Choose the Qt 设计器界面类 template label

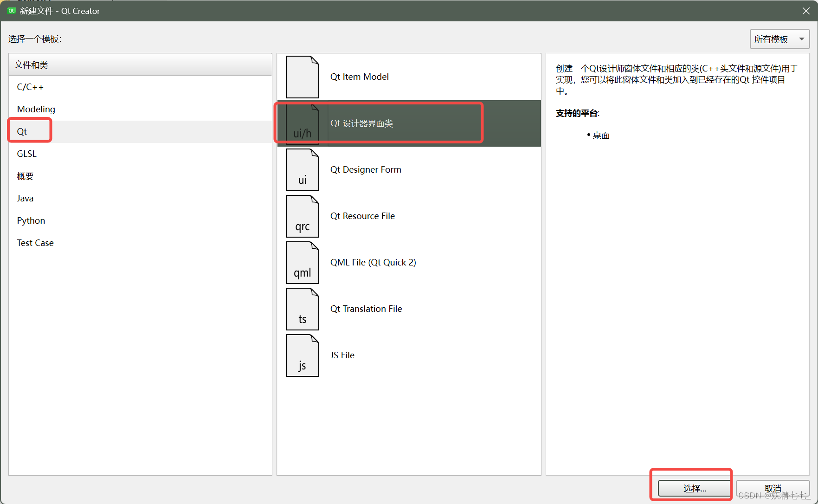point(361,123)
